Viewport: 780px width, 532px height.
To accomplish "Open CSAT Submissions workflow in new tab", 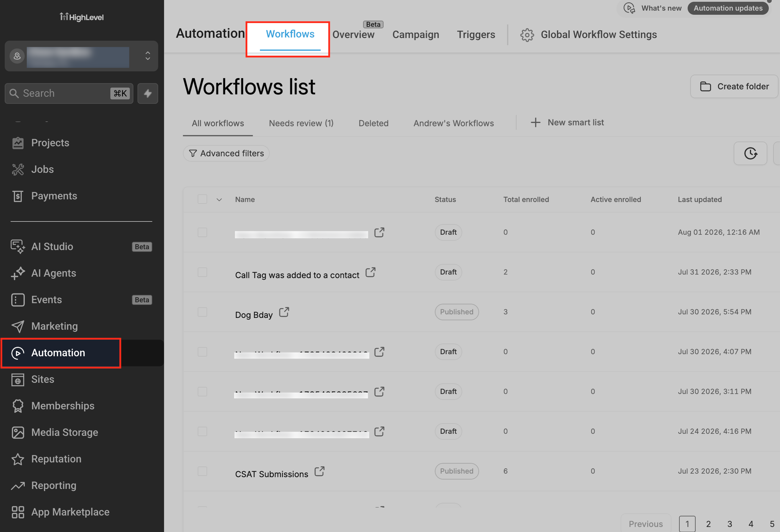I will pyautogui.click(x=320, y=471).
